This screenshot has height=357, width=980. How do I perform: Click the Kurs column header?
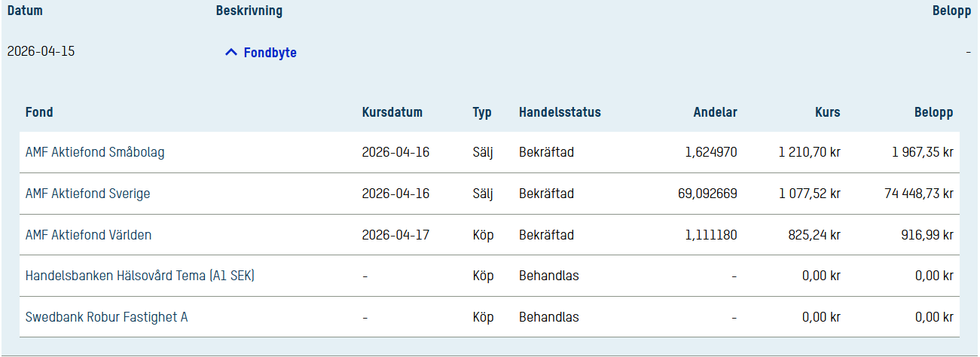click(x=827, y=112)
